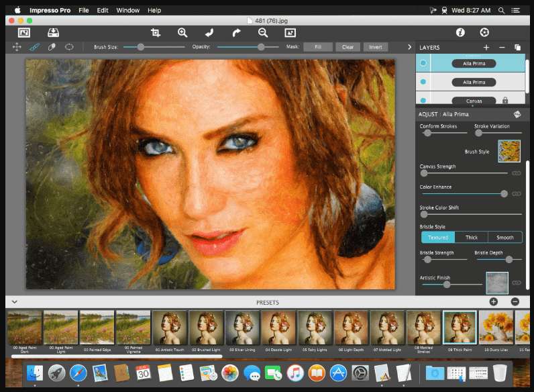Collapse the Presets panel chevron

[x=15, y=301]
